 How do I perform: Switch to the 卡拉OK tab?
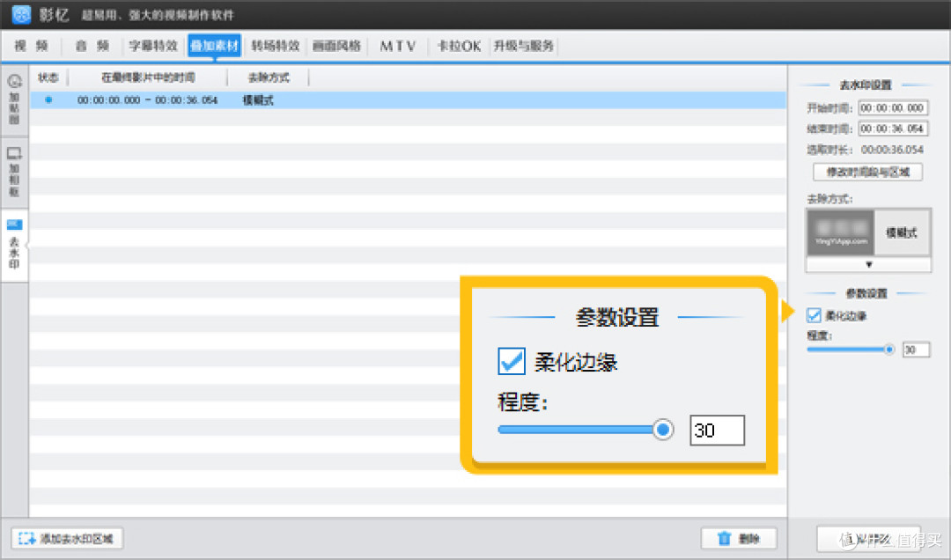459,46
